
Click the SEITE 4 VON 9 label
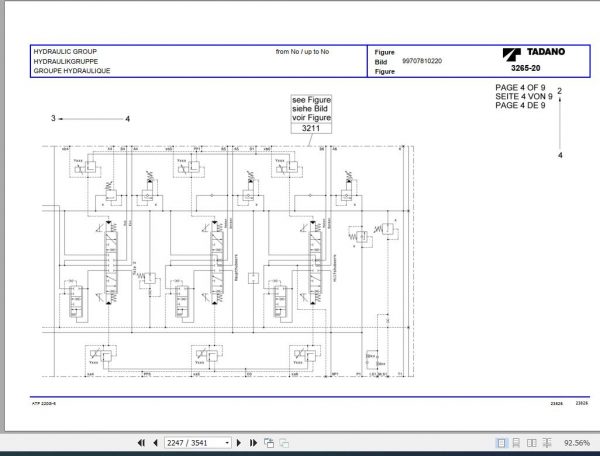[524, 96]
